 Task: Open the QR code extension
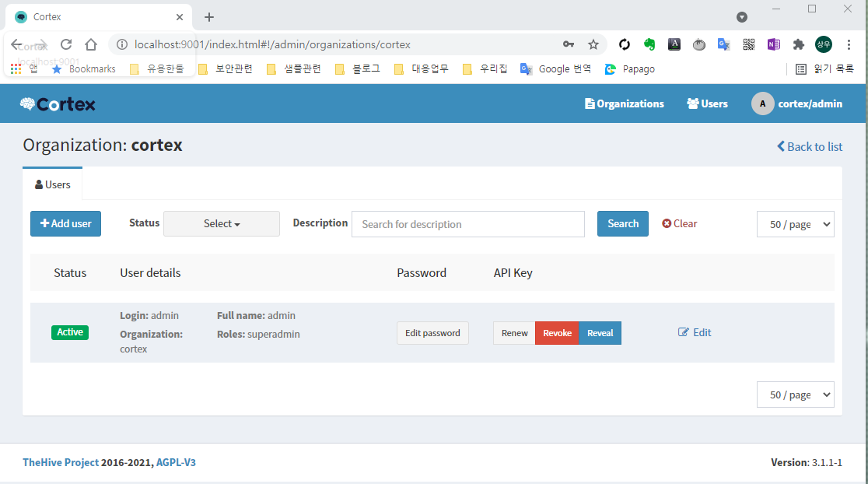point(749,44)
